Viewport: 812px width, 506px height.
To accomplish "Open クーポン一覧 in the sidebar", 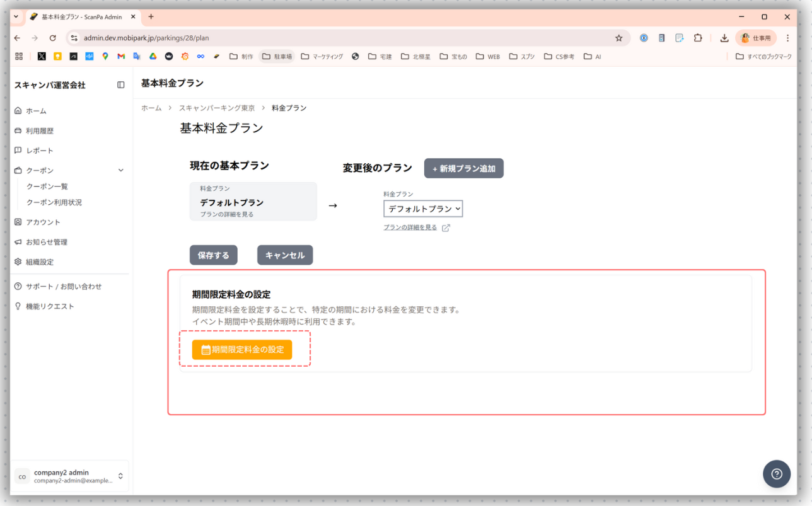I will [47, 187].
